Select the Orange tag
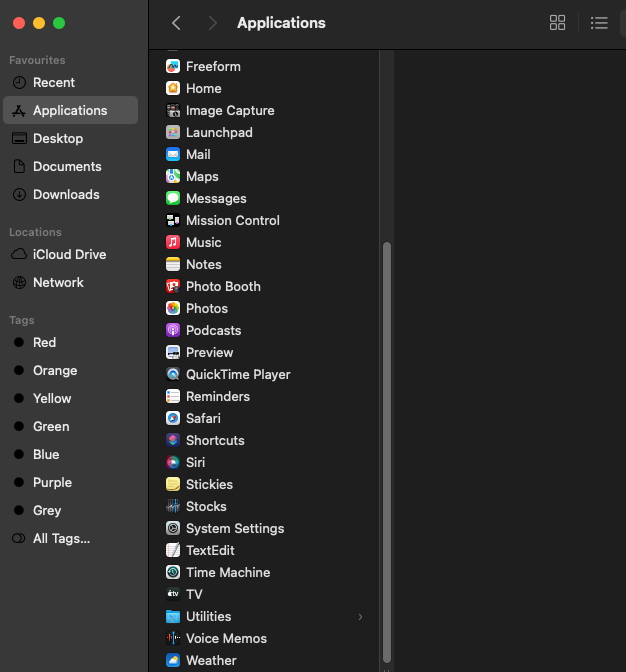 tap(70, 370)
